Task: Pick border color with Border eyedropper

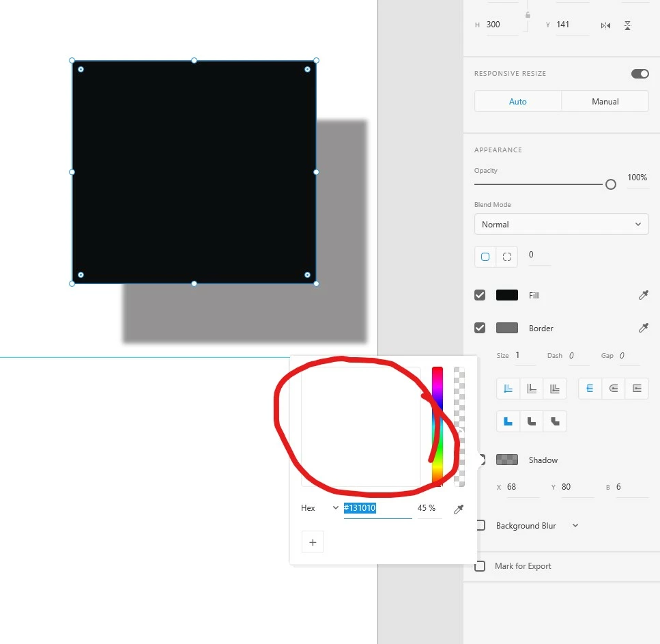Action: point(643,328)
